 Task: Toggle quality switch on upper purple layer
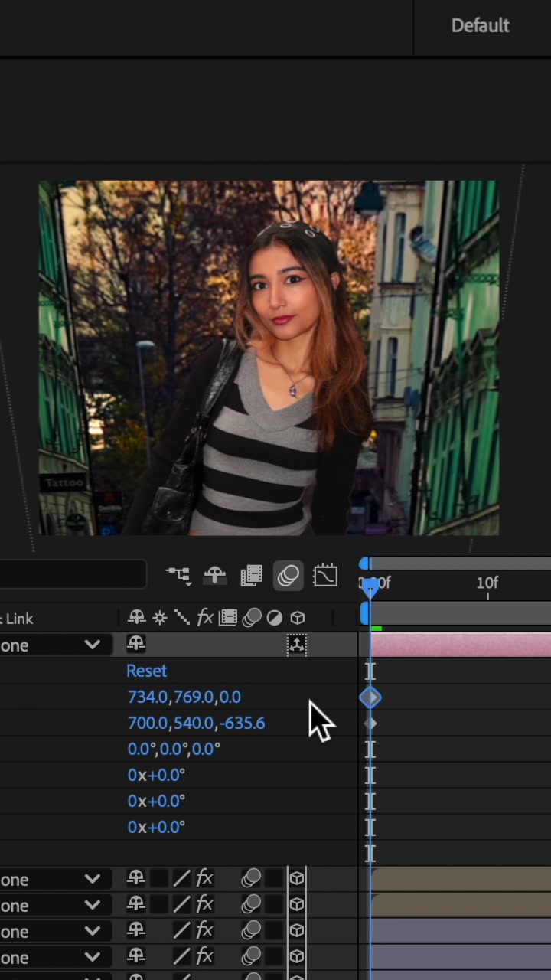pyautogui.click(x=181, y=930)
